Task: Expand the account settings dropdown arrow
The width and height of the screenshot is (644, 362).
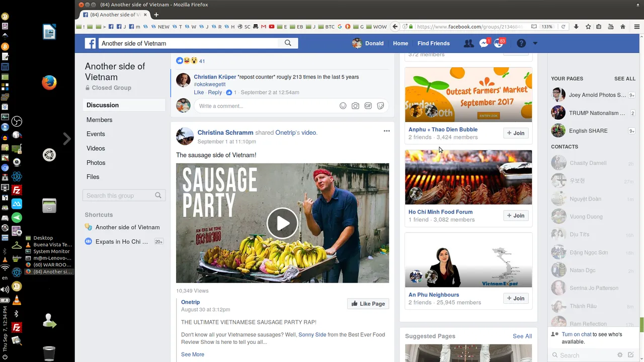Action: (x=535, y=43)
